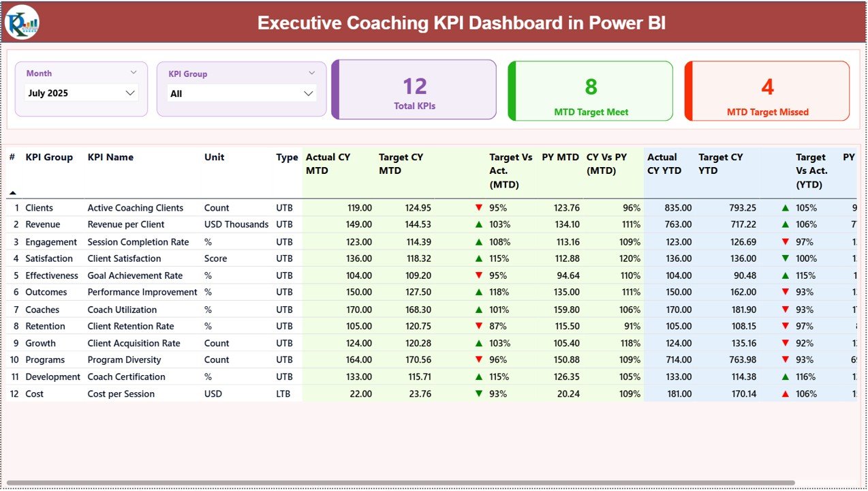868x491 pixels.
Task: Toggle sort order on the # column
Action: tap(12, 157)
